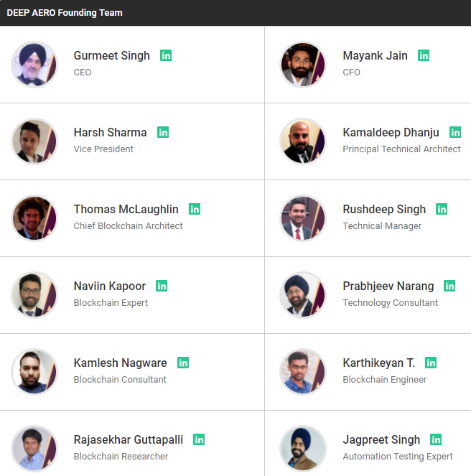Screen dimensions: 471x476
Task: Click the name Harsh Sharma
Action: tap(110, 132)
